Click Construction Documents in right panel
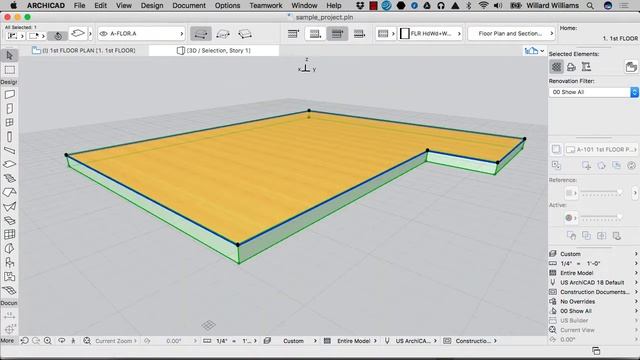This screenshot has width=640, height=360. pyautogui.click(x=593, y=292)
